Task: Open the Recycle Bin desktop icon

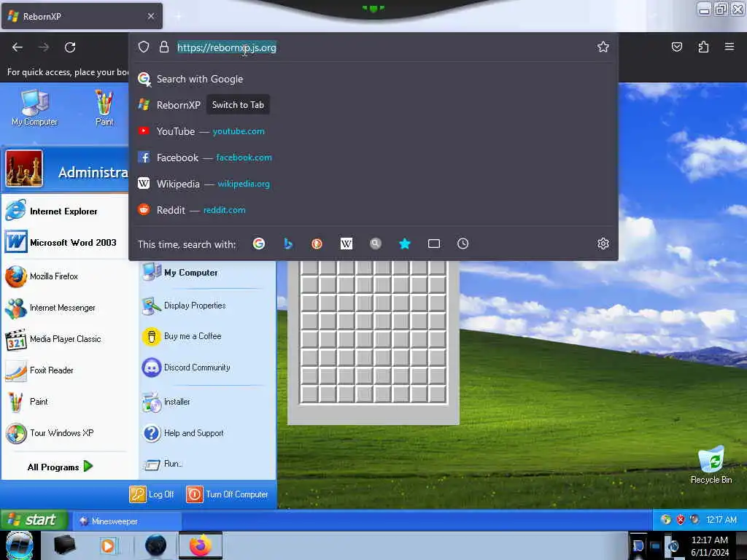Action: click(711, 465)
